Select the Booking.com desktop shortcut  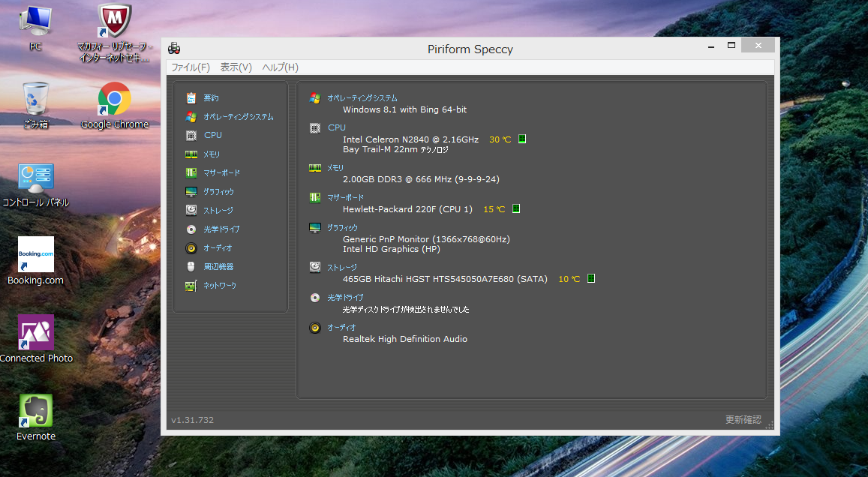[35, 260]
